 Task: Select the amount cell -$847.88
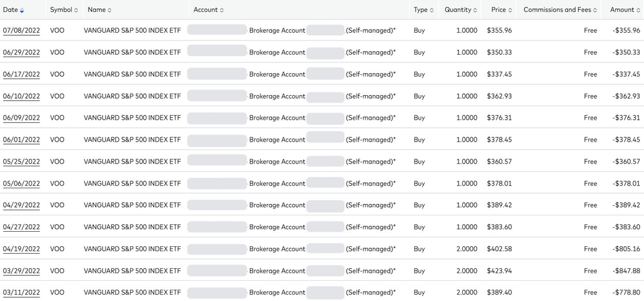tap(626, 271)
